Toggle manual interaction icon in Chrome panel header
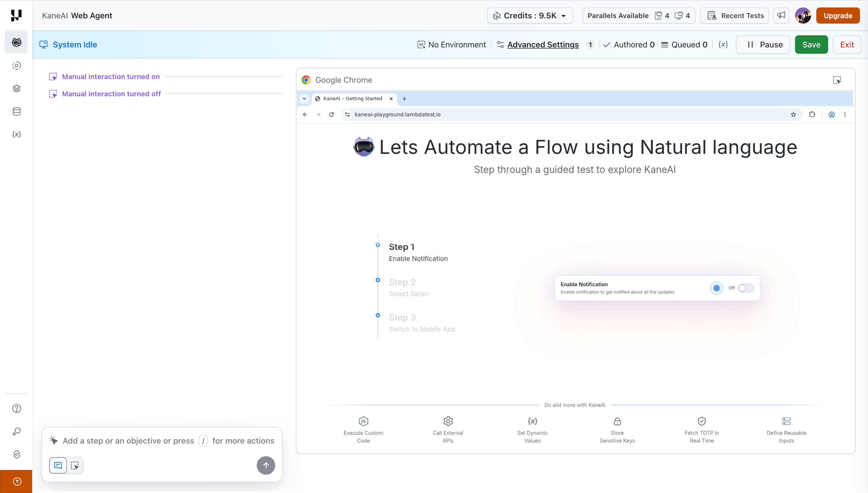This screenshot has width=868, height=493. tap(837, 80)
